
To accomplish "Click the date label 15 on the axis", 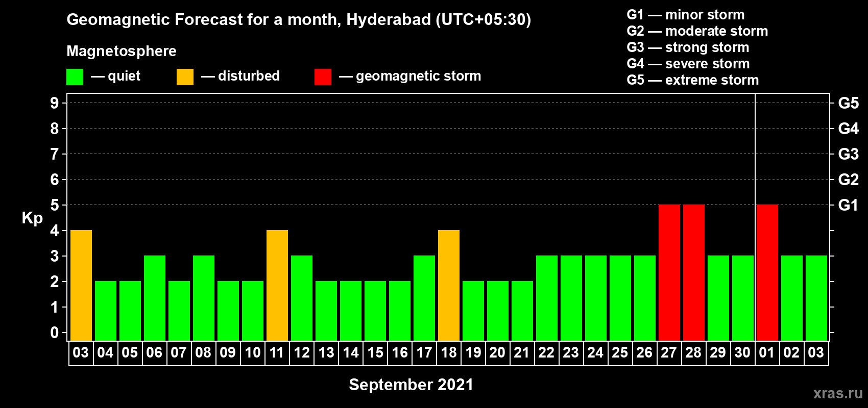I will point(375,352).
